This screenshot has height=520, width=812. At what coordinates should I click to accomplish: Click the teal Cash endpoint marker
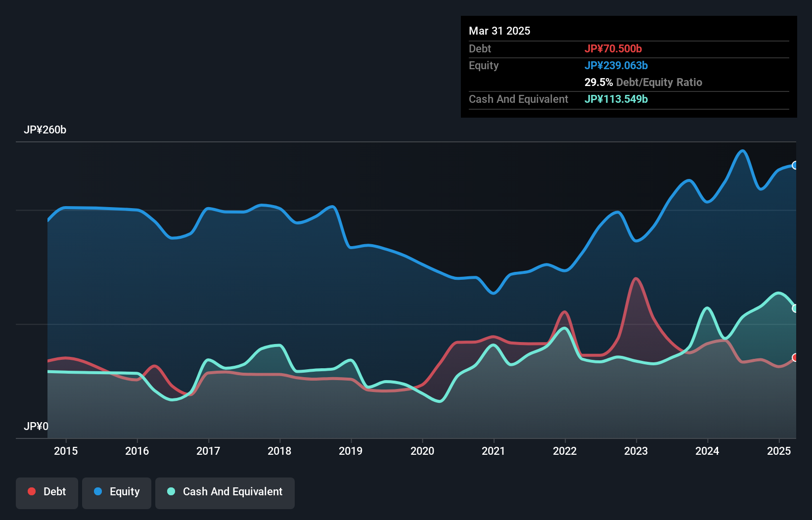[795, 308]
